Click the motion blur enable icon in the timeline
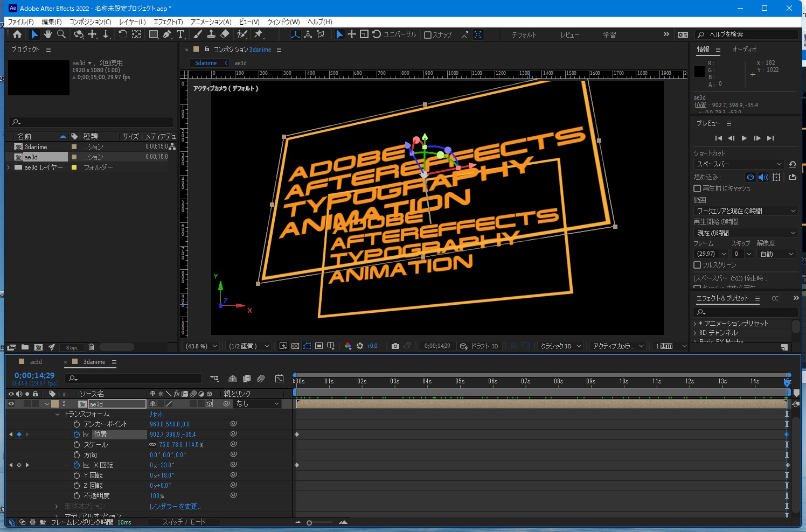This screenshot has width=806, height=532. coord(261,379)
